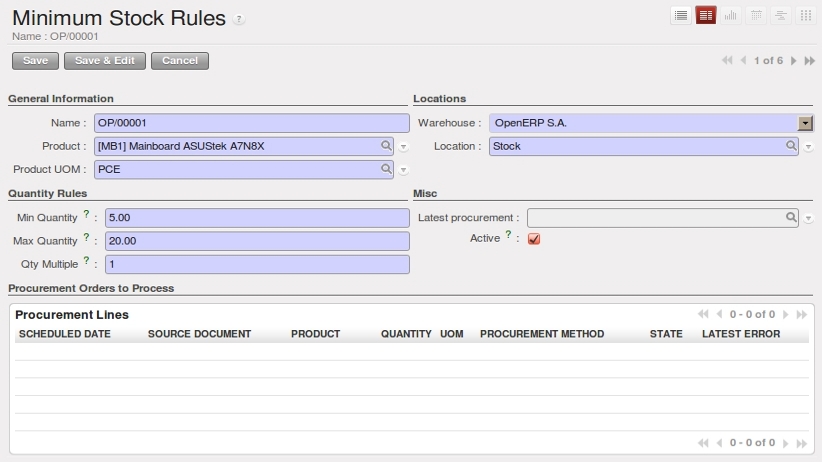Click the Max Quantity input field

pos(257,241)
